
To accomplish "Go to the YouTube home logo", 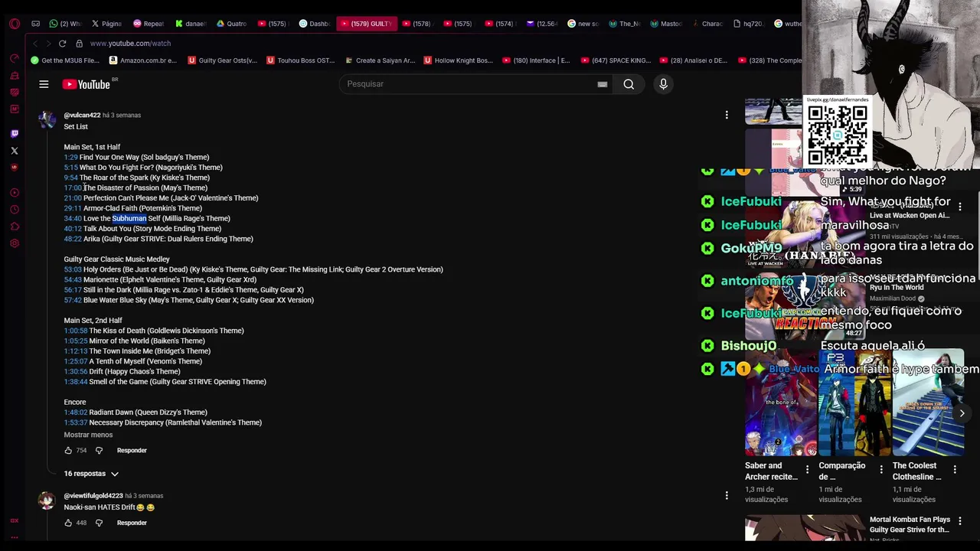I will click(87, 84).
